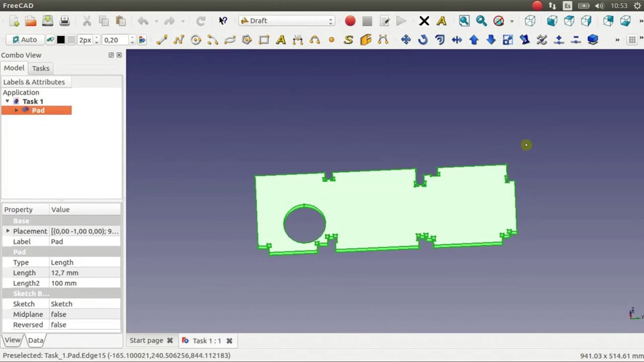Select the Task 1 : 1 document tab
Viewport: 644px width, 362px height.
(x=207, y=340)
